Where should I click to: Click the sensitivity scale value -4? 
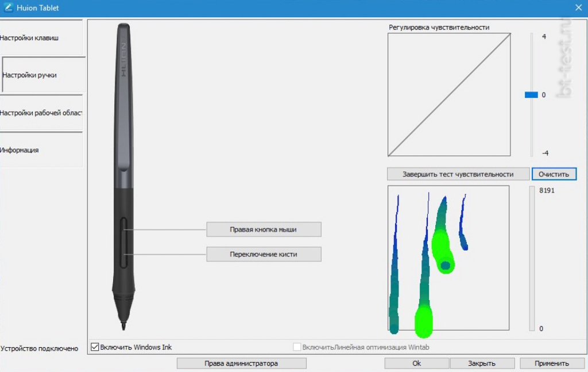coord(545,153)
